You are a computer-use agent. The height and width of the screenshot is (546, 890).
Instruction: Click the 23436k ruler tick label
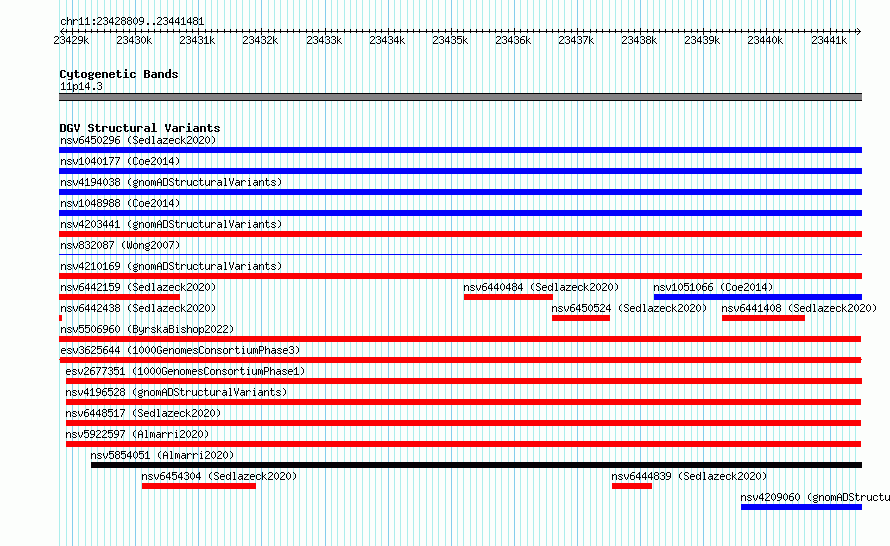(513, 40)
